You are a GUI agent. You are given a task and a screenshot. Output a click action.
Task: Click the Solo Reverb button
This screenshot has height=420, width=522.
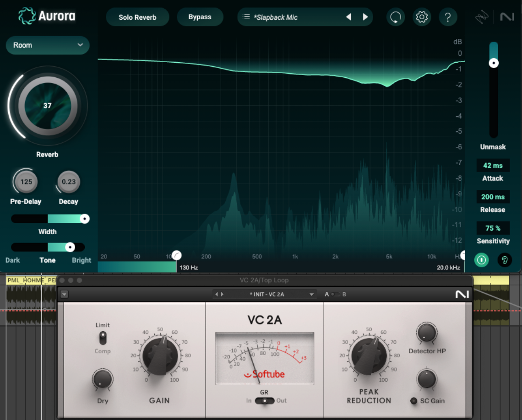(137, 16)
